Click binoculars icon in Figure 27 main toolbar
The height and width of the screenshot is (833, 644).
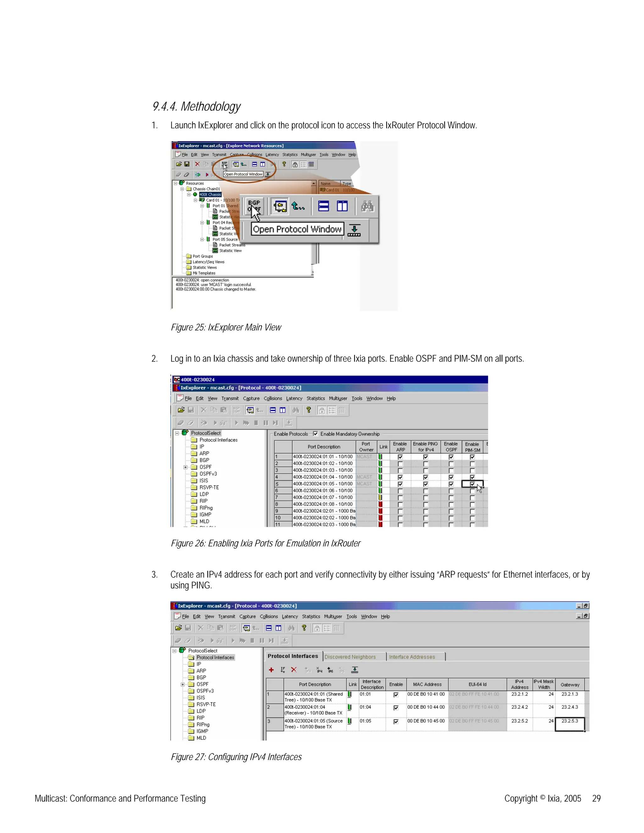291,628
